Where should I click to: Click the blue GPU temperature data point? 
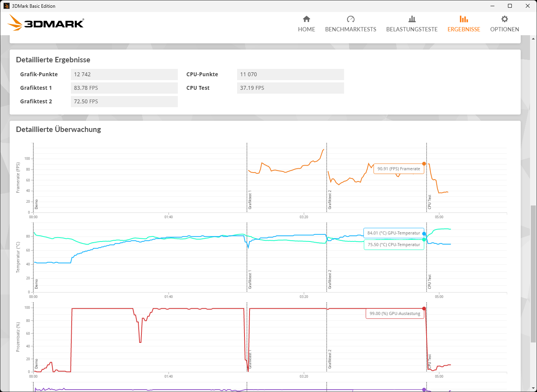click(x=424, y=234)
